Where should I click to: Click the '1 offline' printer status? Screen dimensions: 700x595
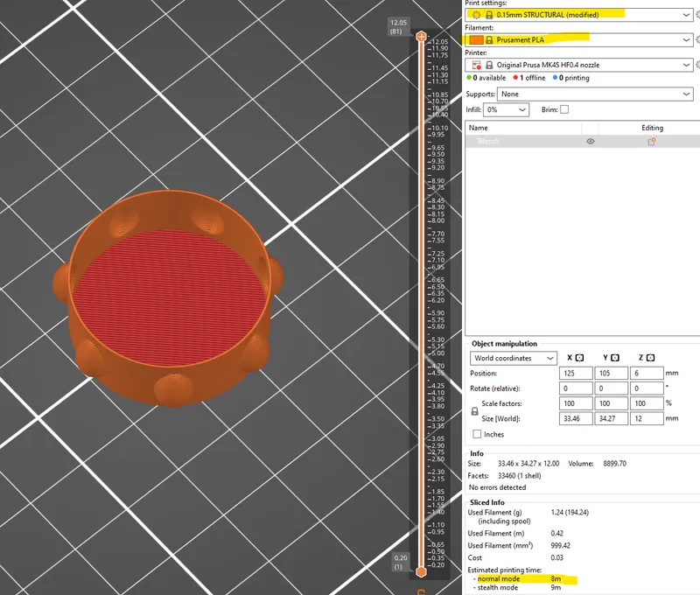coord(529,78)
